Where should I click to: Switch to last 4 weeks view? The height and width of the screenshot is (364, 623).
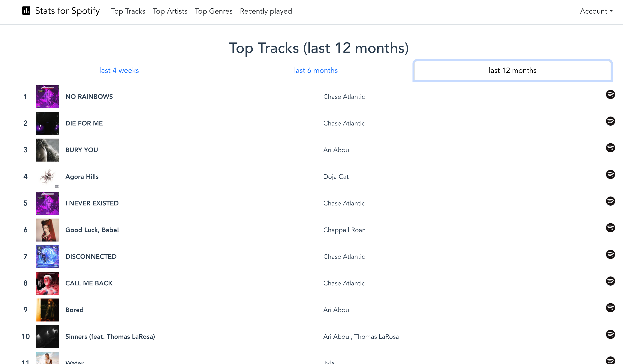point(119,70)
